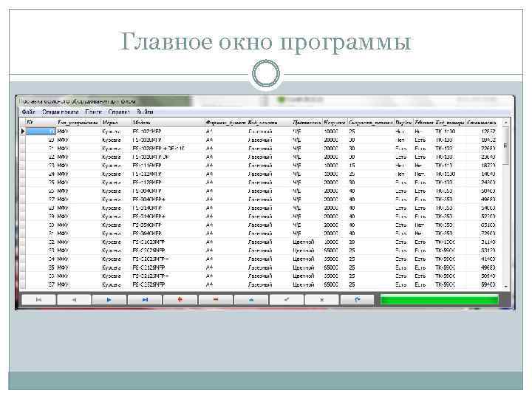Click the Тип_устройства column header
The image size is (532, 399).
pyautogui.click(x=78, y=122)
